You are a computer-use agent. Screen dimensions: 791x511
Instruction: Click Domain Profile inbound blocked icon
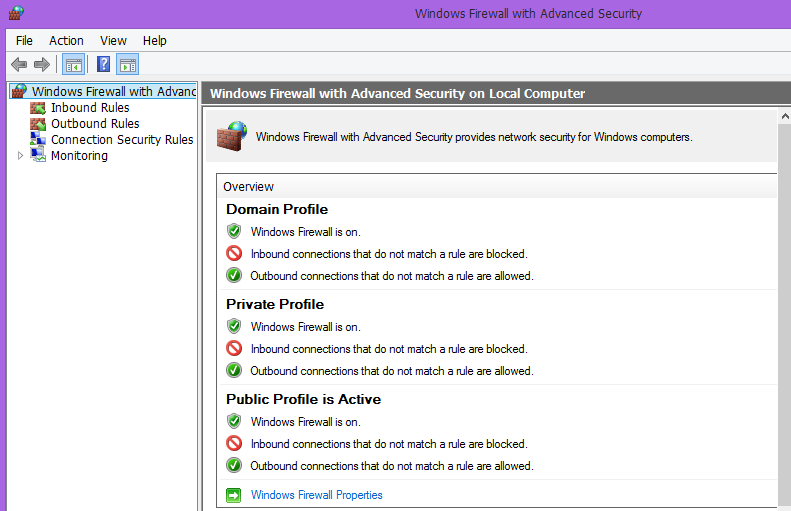[x=234, y=253]
